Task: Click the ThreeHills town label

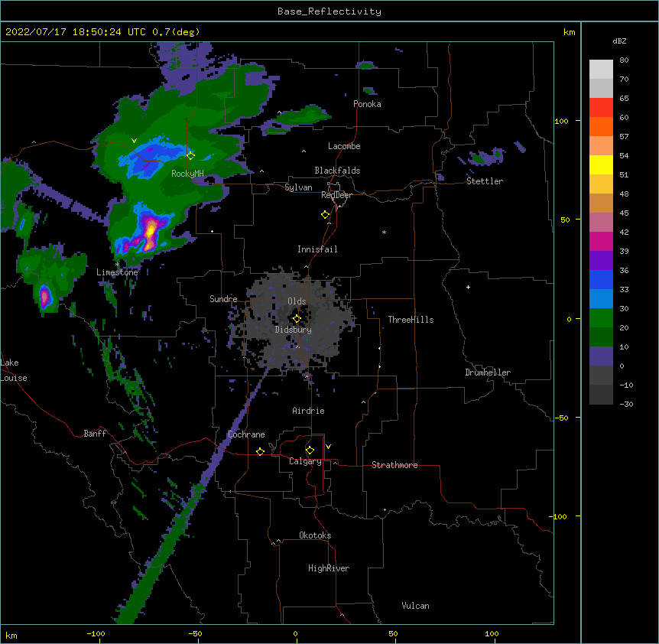Action: point(411,320)
